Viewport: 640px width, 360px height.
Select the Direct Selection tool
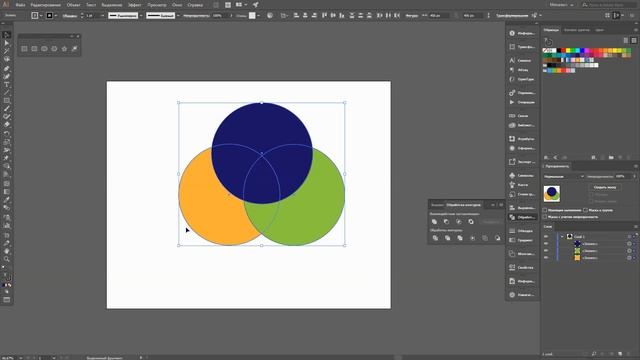pyautogui.click(x=7, y=43)
